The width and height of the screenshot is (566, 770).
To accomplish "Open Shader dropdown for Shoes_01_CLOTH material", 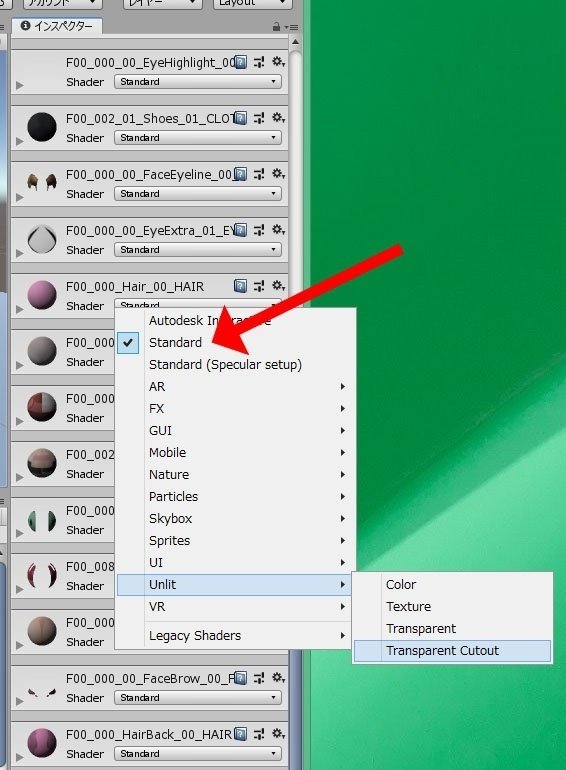I will tap(198, 138).
